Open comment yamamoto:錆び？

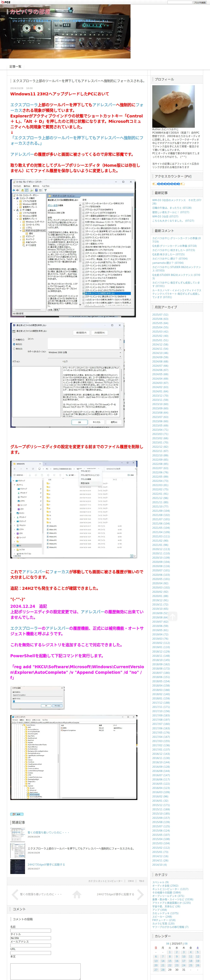coord(168,263)
